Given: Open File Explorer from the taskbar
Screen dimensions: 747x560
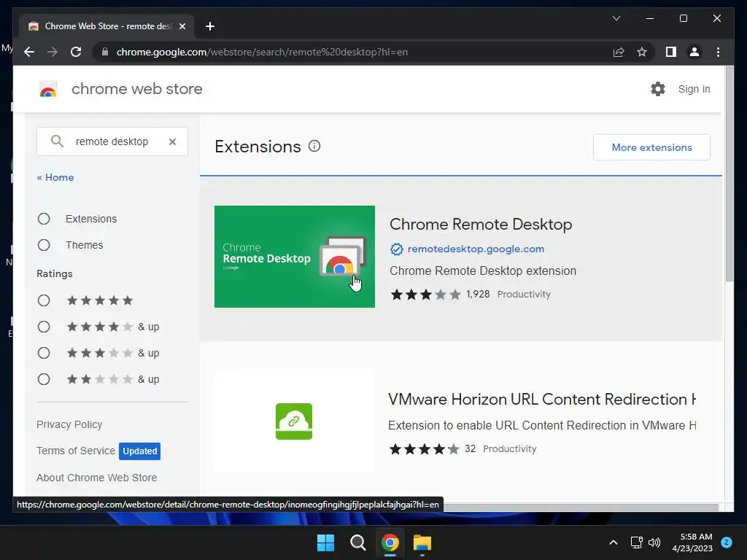Looking at the screenshot, I should pos(422,542).
